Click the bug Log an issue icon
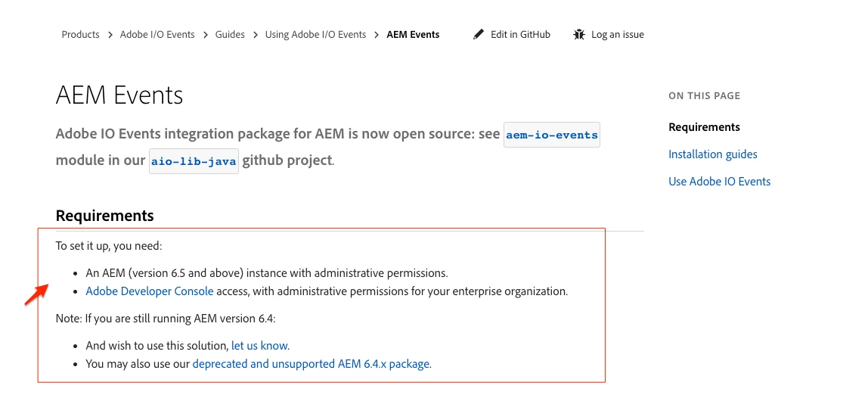 (x=579, y=35)
